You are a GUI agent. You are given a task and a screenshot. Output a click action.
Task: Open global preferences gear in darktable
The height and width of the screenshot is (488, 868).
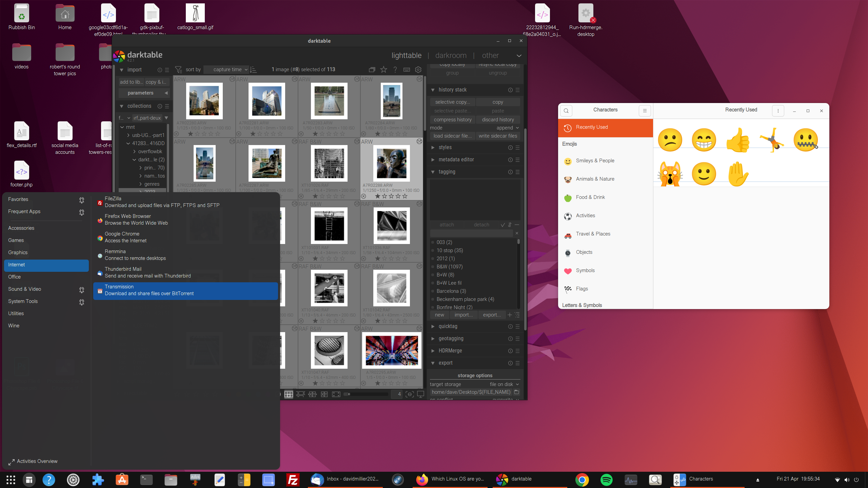(x=418, y=69)
